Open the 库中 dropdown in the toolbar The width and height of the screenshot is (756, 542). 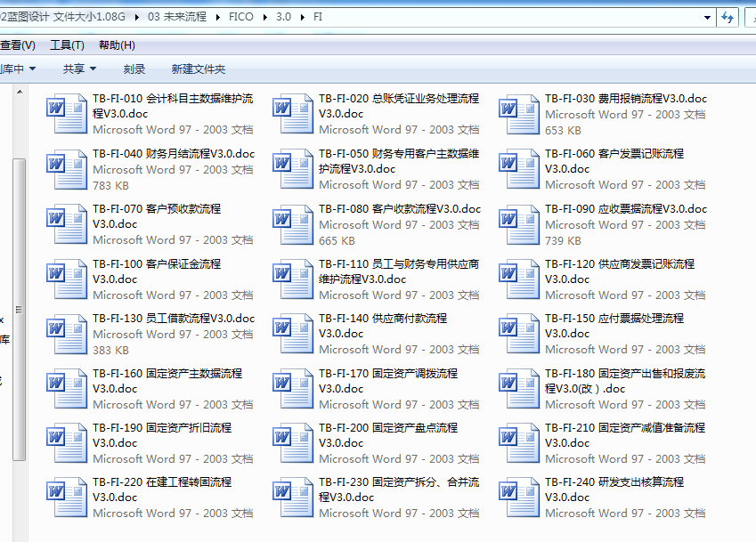[17, 69]
